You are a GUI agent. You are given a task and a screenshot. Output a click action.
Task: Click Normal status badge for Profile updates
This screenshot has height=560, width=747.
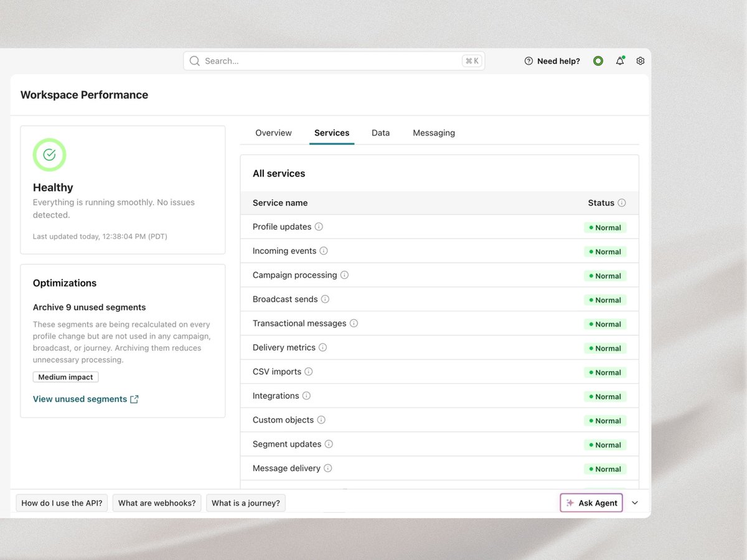coord(605,228)
